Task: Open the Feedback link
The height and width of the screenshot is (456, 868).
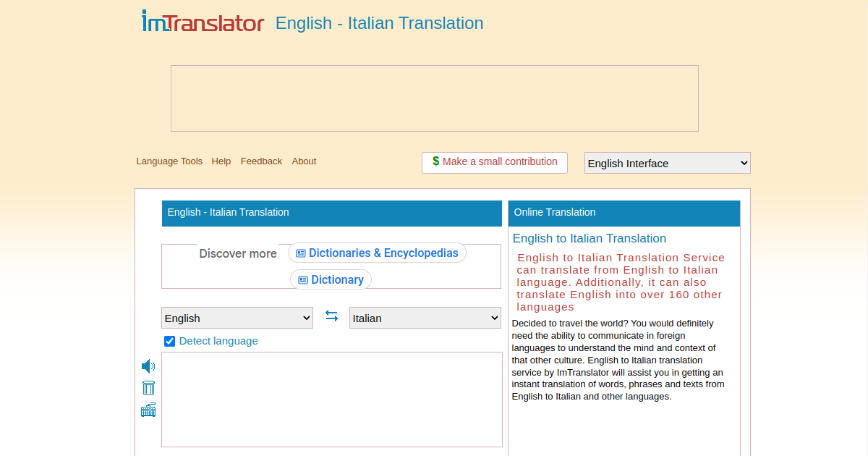Action: pyautogui.click(x=261, y=161)
